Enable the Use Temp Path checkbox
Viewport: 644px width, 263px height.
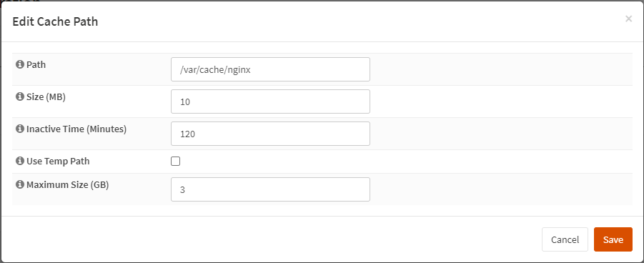pyautogui.click(x=175, y=161)
